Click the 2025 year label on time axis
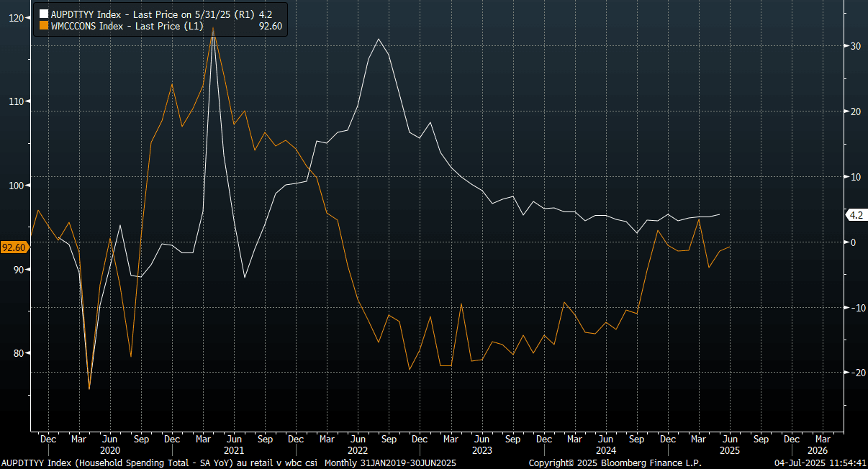 coord(730,450)
